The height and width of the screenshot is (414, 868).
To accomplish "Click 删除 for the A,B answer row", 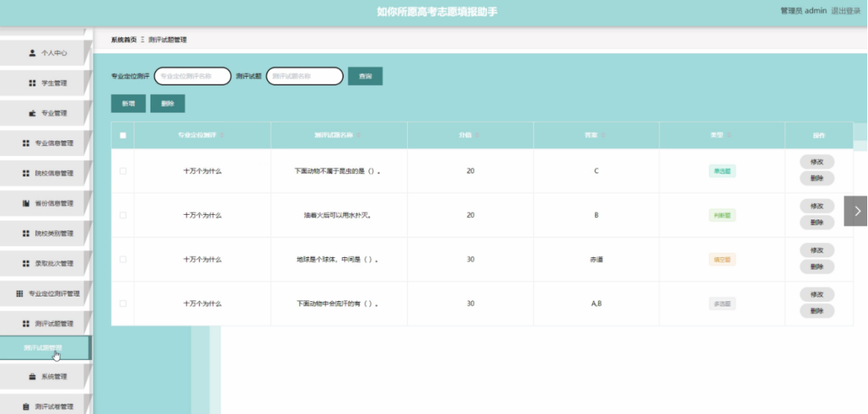I will [x=817, y=311].
